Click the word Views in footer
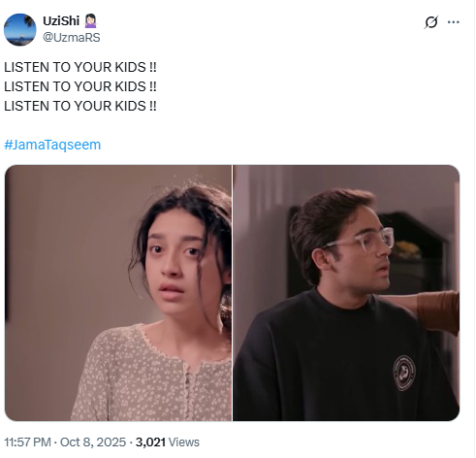 click(x=184, y=442)
